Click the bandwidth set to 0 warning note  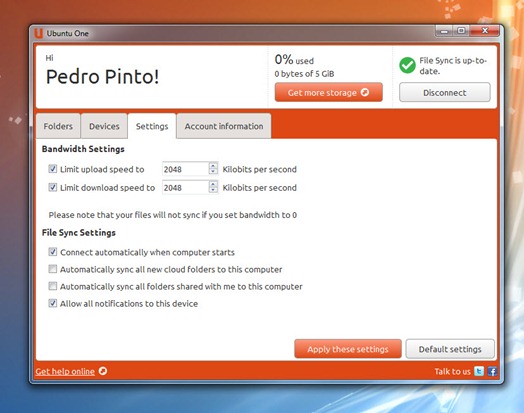pos(173,215)
